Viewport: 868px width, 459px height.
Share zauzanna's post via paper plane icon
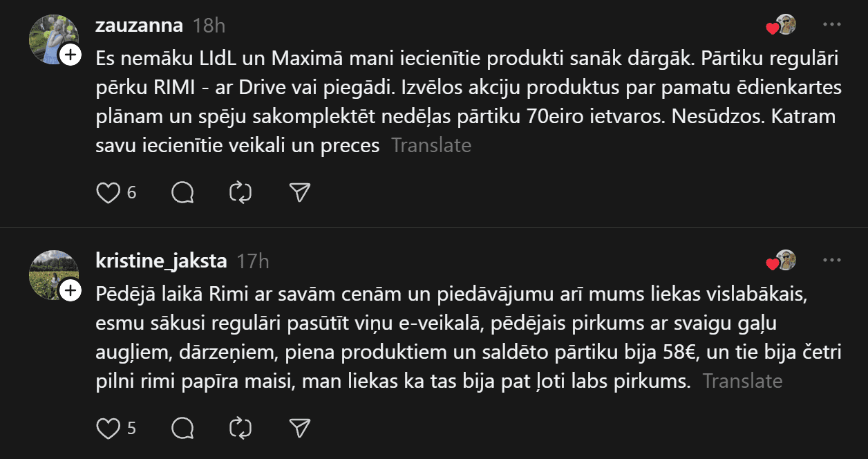pos(299,192)
